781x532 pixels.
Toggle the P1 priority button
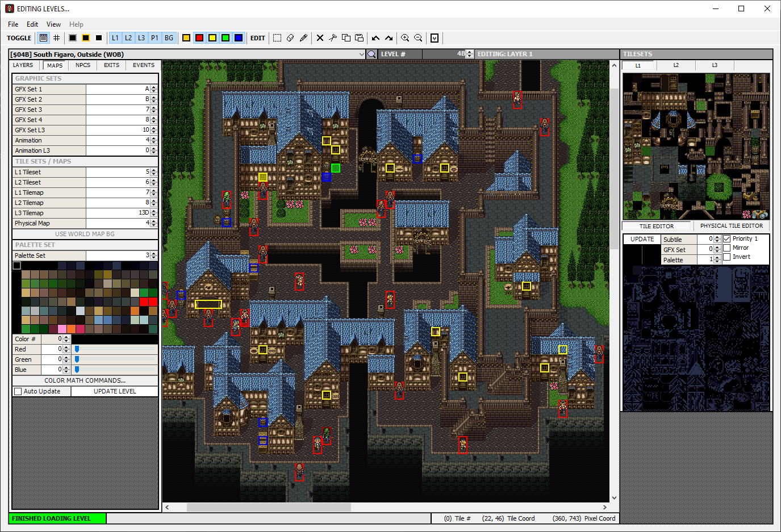[x=154, y=38]
